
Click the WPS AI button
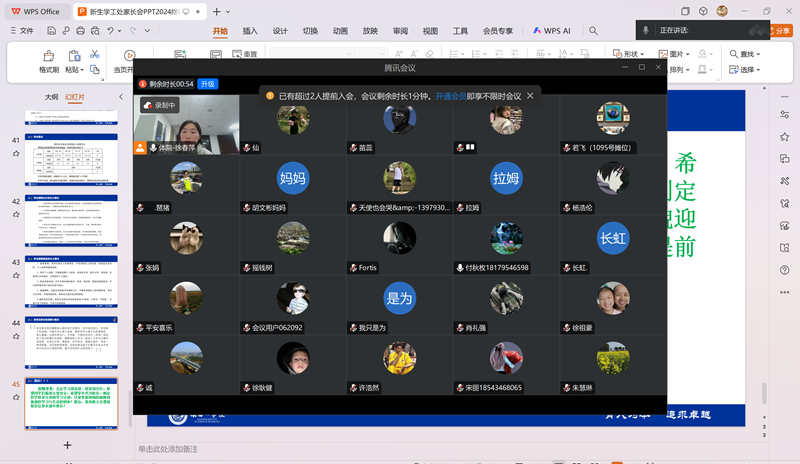[552, 31]
